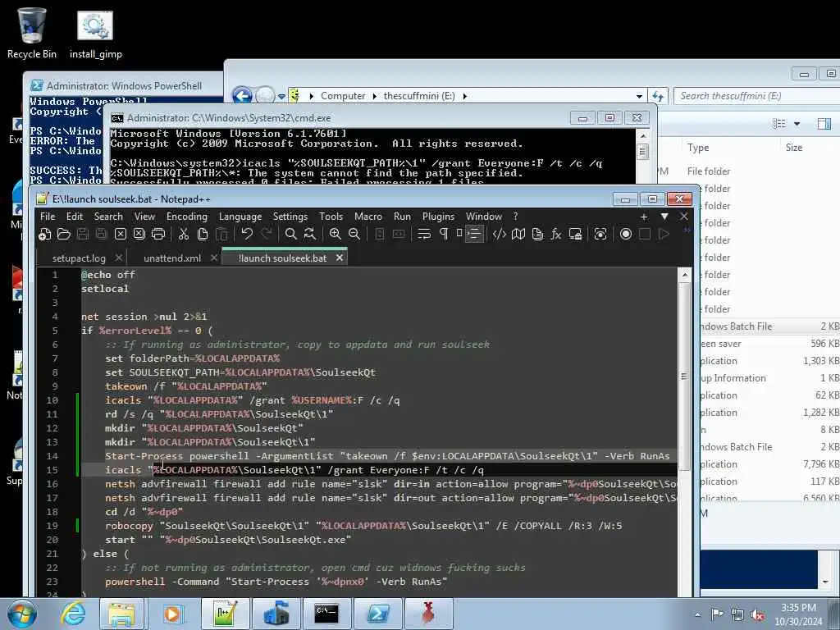Open the Plugins menu

click(x=438, y=217)
